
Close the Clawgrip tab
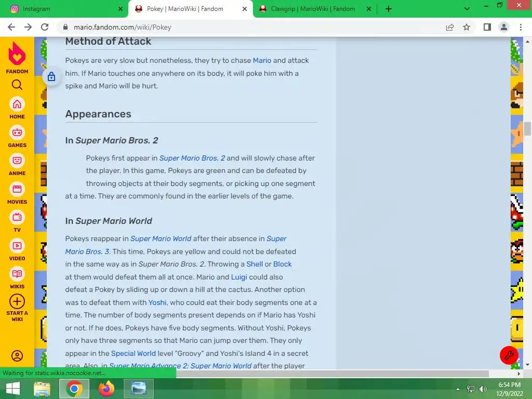tap(369, 9)
